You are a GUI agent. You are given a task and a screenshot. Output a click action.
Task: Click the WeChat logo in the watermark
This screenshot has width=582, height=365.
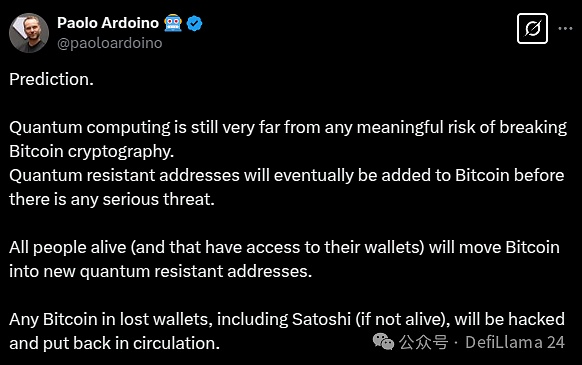click(383, 342)
